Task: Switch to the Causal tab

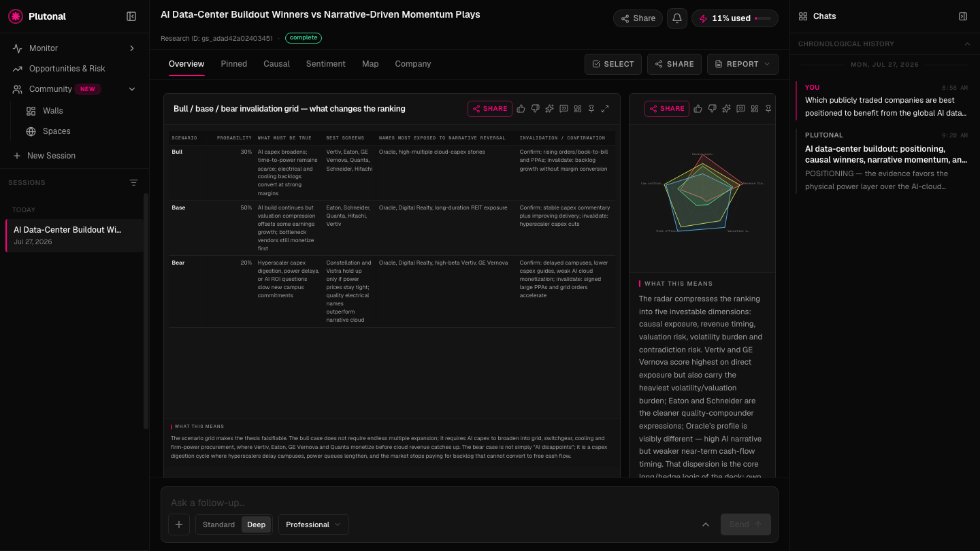Action: click(276, 64)
